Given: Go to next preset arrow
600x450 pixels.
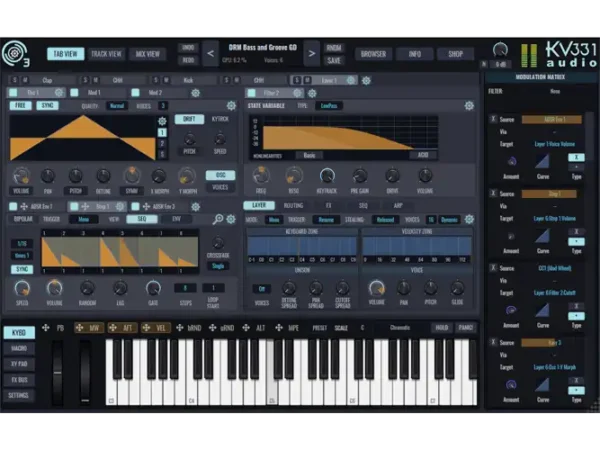Looking at the screenshot, I should tap(312, 54).
